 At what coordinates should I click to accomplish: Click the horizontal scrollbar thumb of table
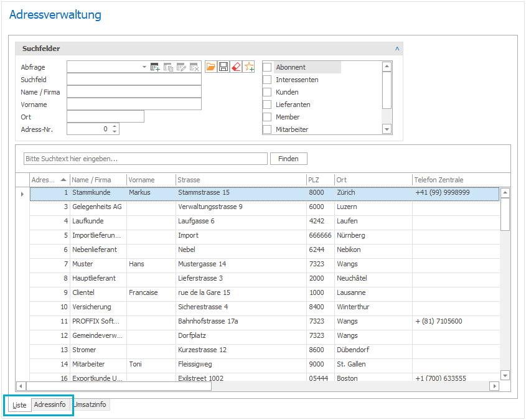tap(119, 386)
